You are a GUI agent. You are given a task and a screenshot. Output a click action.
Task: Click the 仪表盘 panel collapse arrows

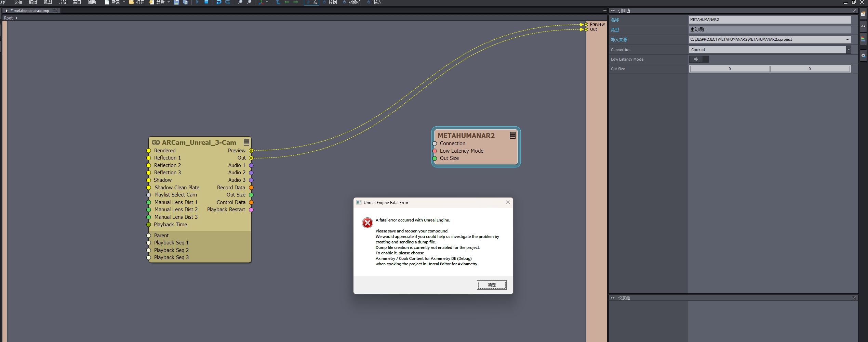click(x=613, y=298)
